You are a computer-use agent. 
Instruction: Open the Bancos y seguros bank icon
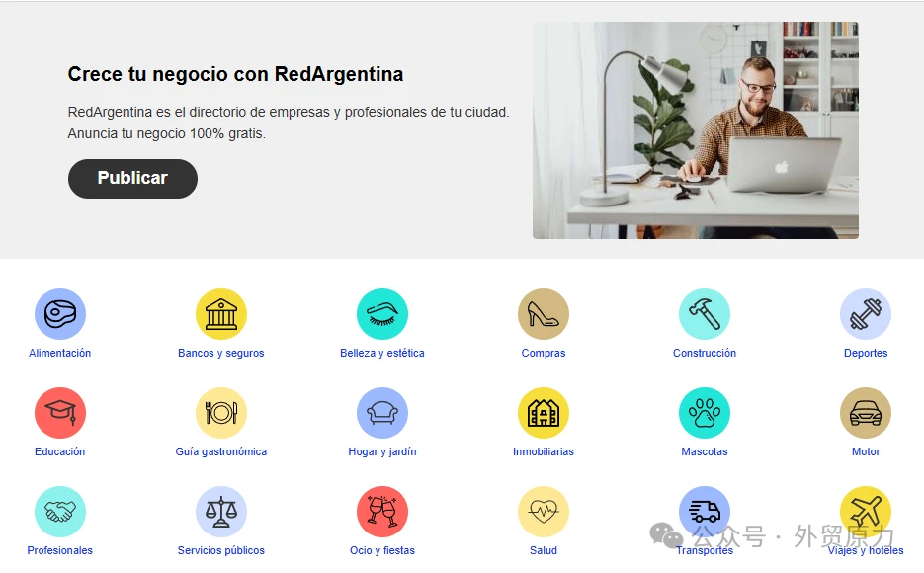pos(221,314)
